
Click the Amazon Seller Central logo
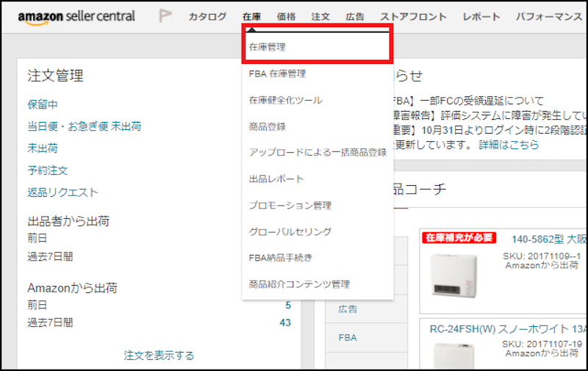pos(76,16)
